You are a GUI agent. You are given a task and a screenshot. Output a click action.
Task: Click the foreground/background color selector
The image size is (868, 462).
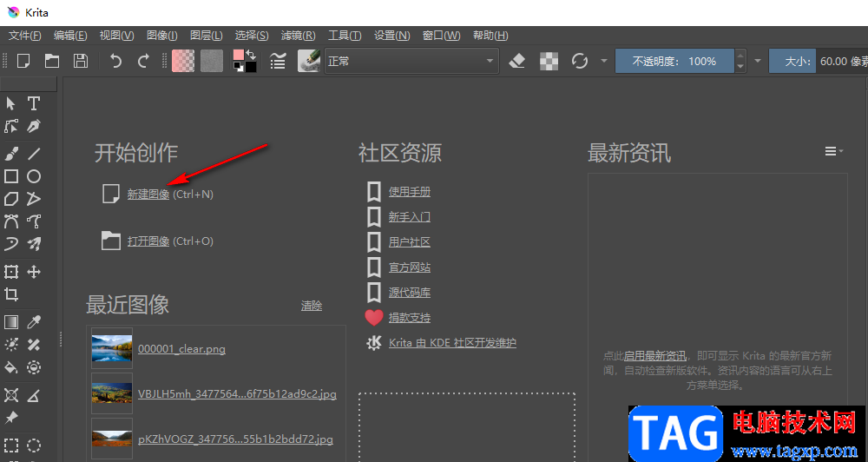(245, 61)
